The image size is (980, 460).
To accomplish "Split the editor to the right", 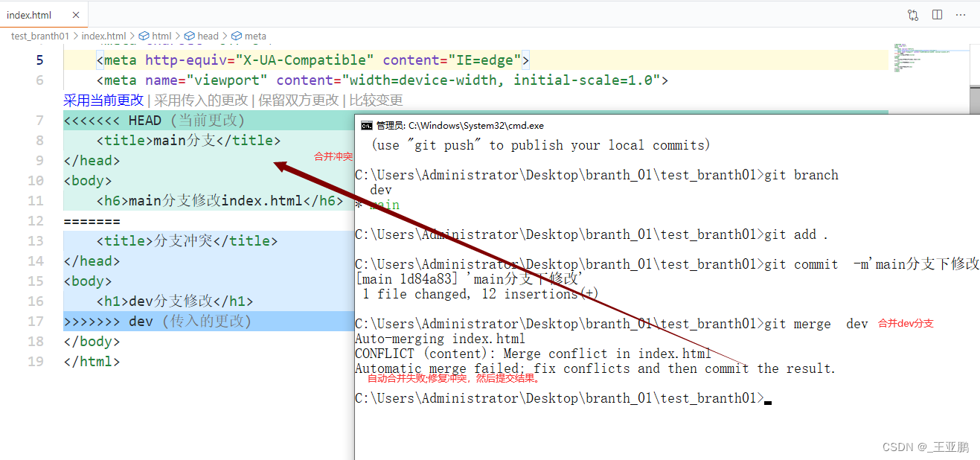I will click(937, 15).
